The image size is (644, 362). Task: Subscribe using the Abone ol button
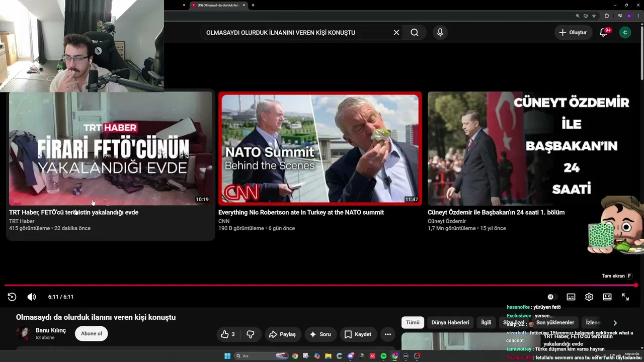[x=92, y=333]
